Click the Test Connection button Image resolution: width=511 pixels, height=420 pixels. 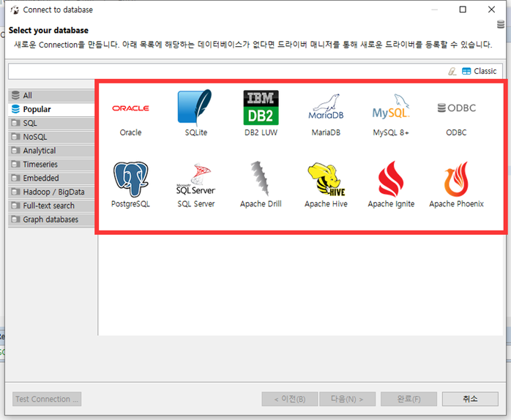[x=47, y=399]
